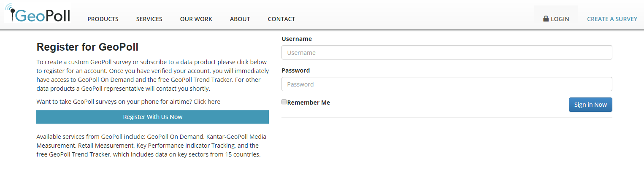Open the SERVICES menu
Image resolution: width=644 pixels, height=173 pixels.
point(149,19)
